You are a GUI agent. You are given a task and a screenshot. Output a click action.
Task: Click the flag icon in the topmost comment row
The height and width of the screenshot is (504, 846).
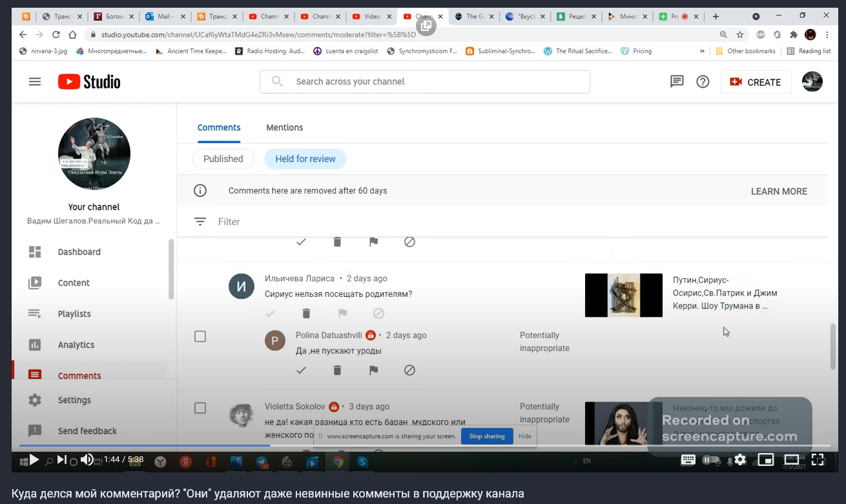pos(373,241)
